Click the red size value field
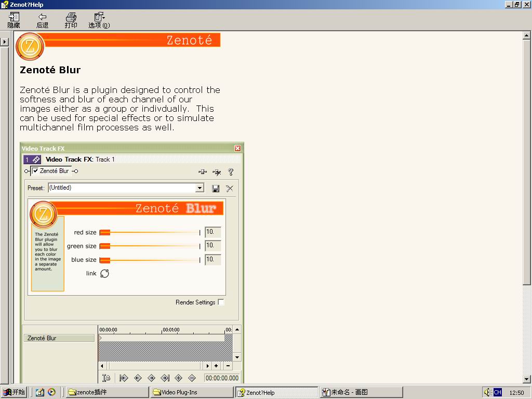The height and width of the screenshot is (399, 532). [213, 232]
